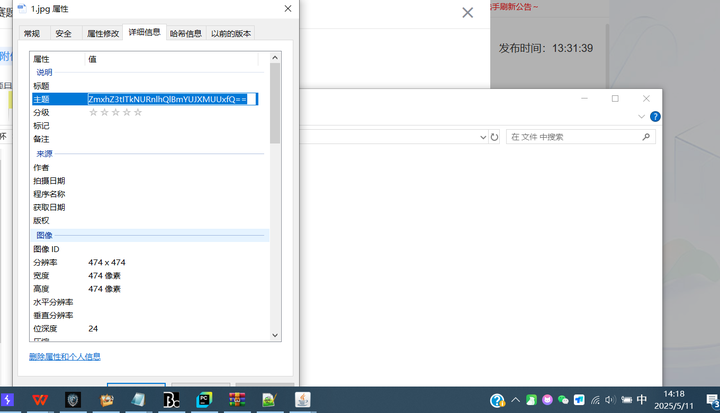Open the lightning-bolt app on the taskbar
The height and width of the screenshot is (413, 720).
pos(7,400)
